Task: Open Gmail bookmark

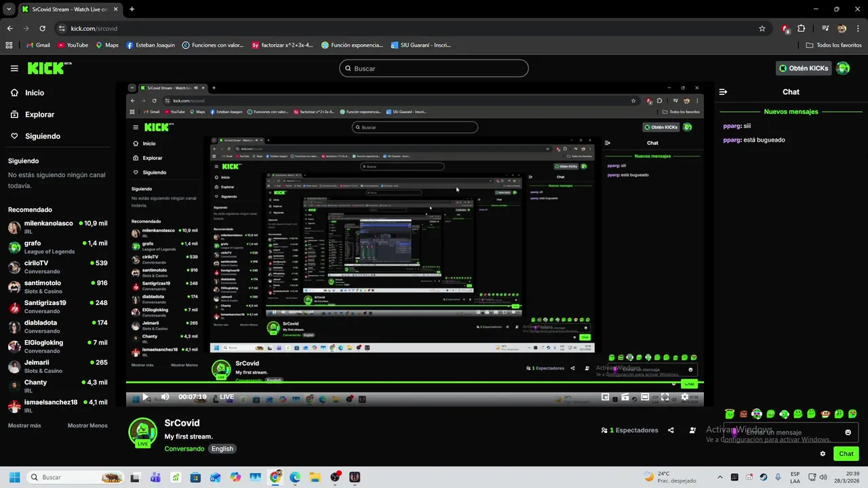Action: [x=38, y=45]
